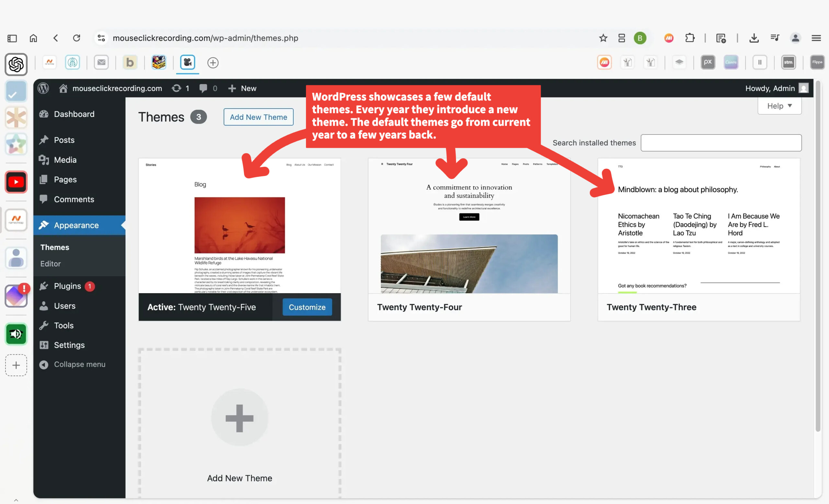Open the browser extensions puzzle icon
829x504 pixels.
click(690, 38)
